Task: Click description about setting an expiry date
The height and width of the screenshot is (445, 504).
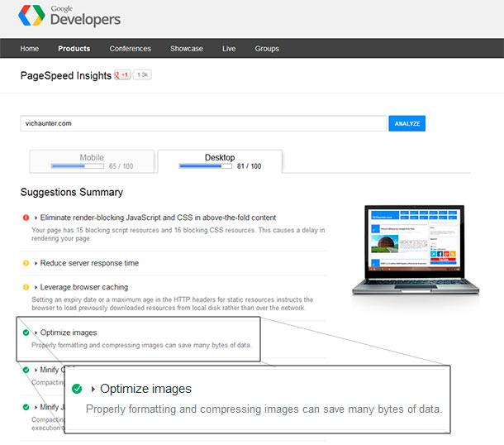Action: coord(172,304)
